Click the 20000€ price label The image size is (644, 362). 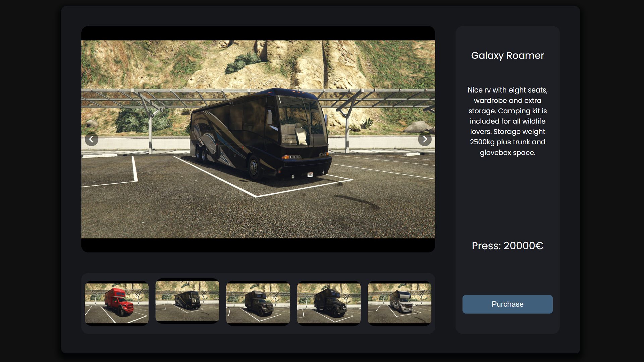click(507, 246)
